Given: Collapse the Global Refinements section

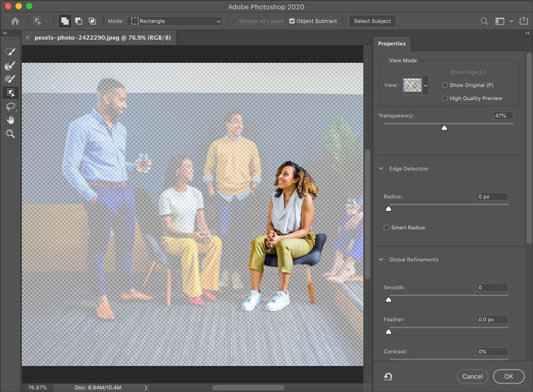Looking at the screenshot, I should point(380,260).
